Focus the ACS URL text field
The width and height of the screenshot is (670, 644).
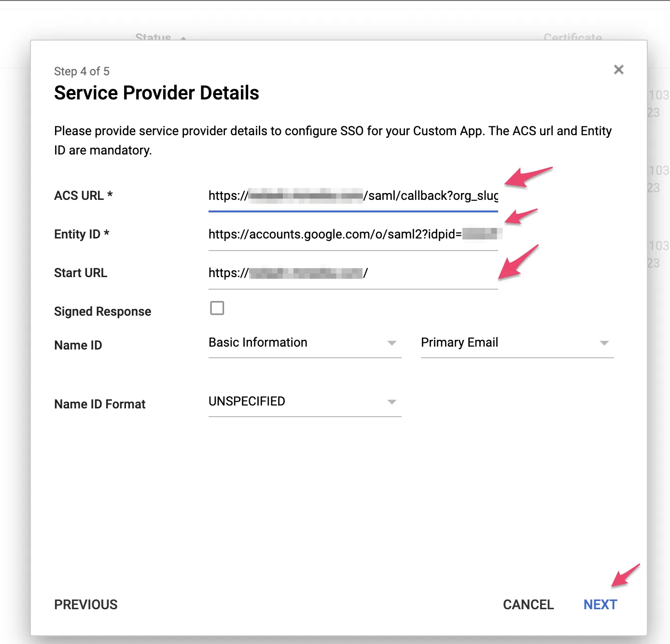click(x=352, y=196)
